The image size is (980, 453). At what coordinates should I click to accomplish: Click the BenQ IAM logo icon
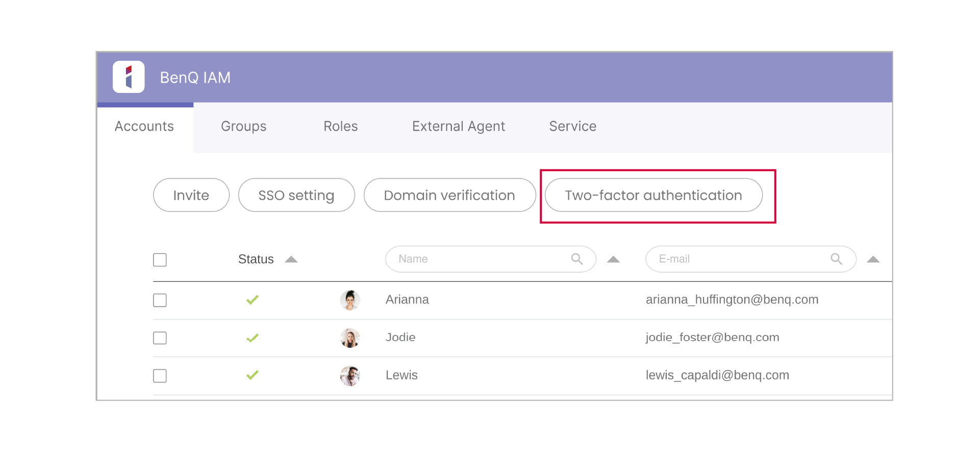(129, 77)
